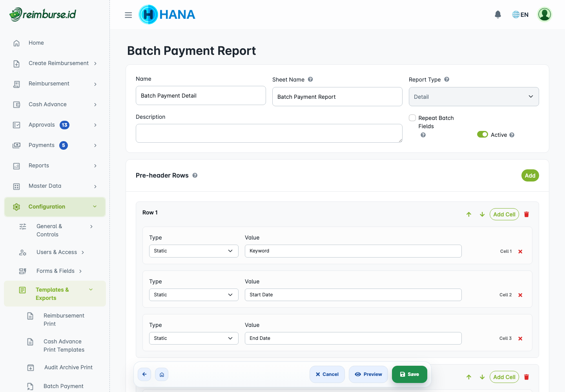Open Type dropdown for Cell 1

tap(194, 251)
